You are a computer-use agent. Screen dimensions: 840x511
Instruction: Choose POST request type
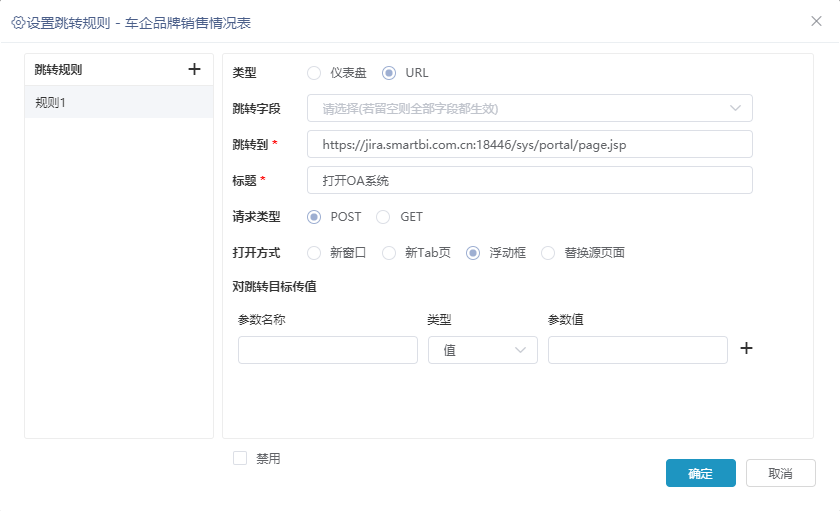(x=314, y=217)
